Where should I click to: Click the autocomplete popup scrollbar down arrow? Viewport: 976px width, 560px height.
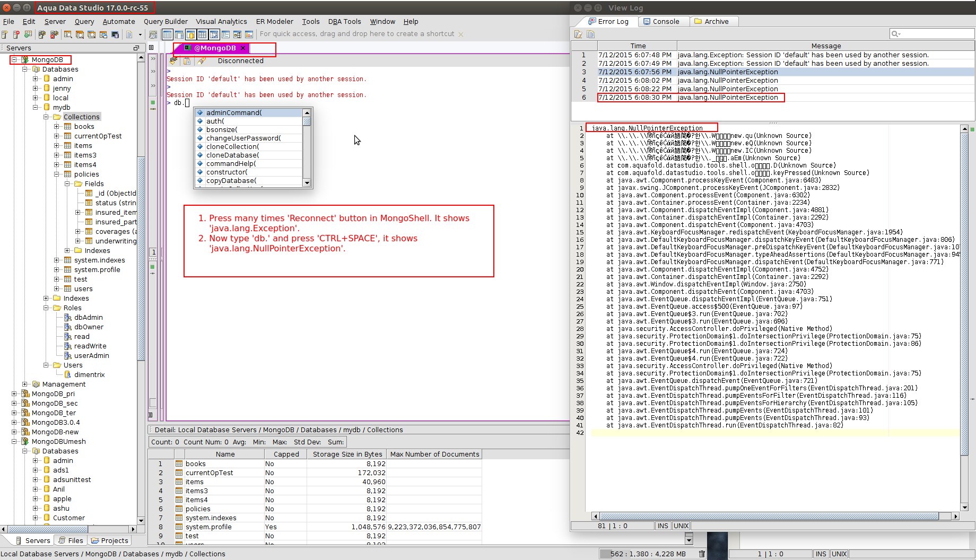[x=307, y=182]
